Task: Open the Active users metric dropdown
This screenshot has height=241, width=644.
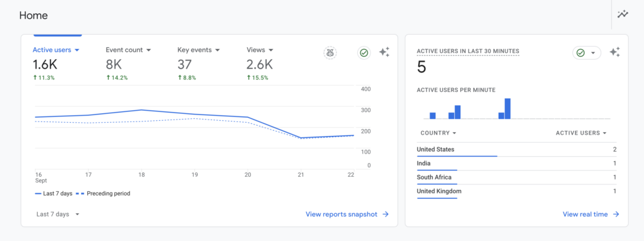Action: (56, 50)
